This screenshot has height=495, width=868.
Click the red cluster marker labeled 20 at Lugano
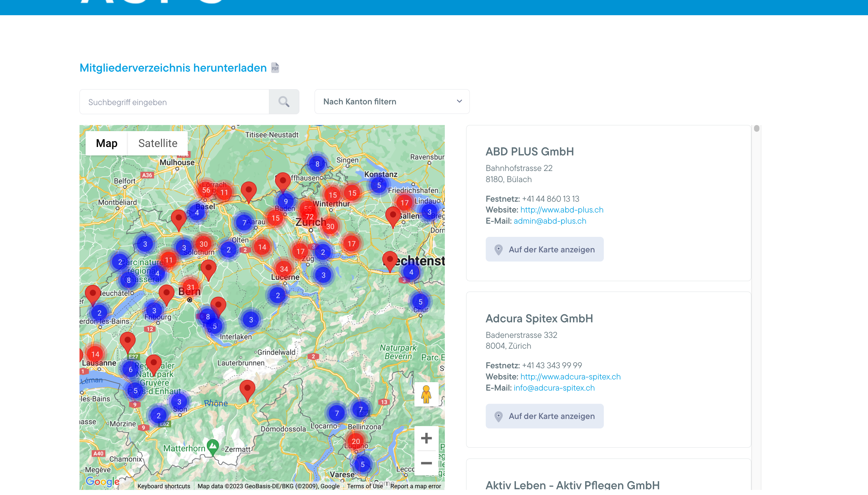[x=356, y=441]
